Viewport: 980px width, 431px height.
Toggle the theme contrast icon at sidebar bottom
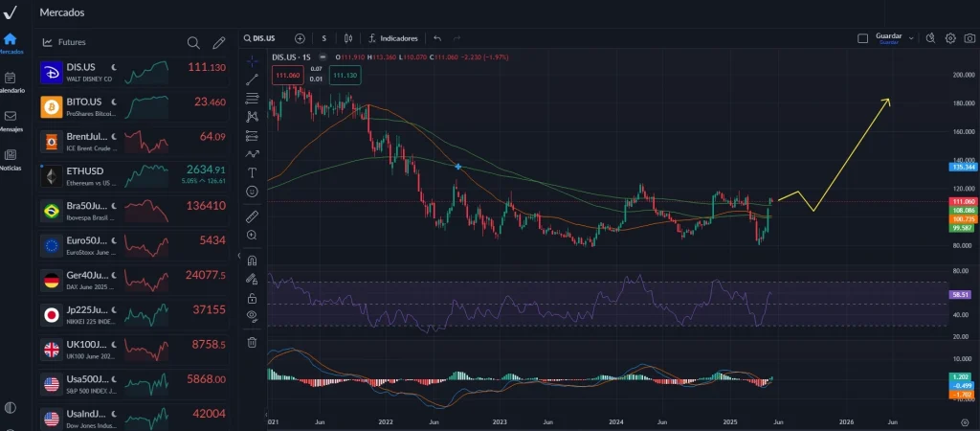click(x=10, y=408)
